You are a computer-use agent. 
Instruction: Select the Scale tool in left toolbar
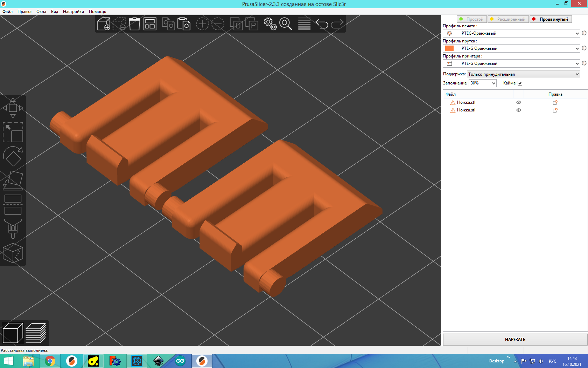(13, 132)
